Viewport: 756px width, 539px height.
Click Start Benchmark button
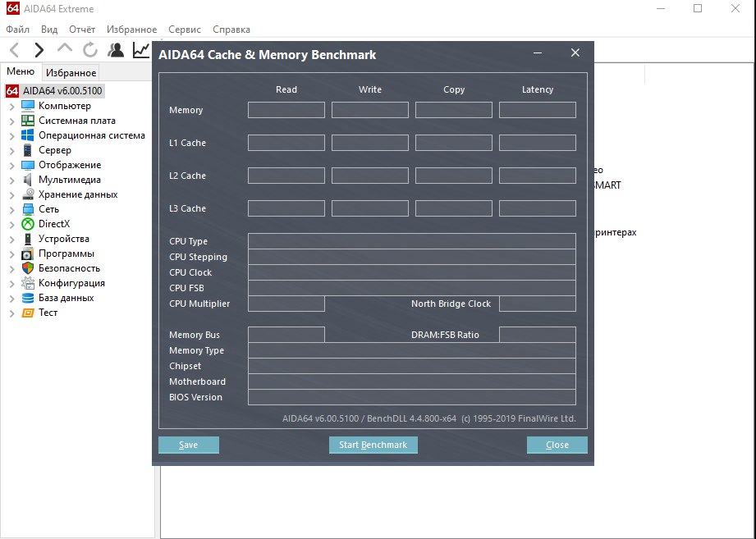coord(373,445)
